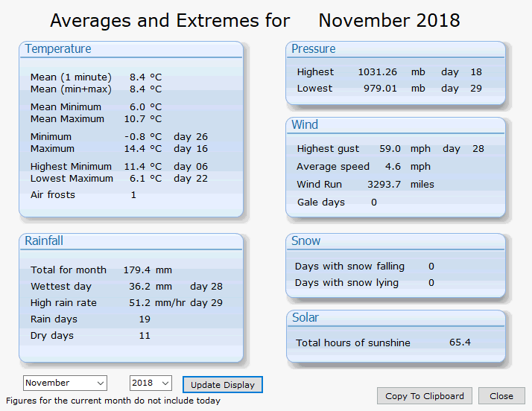Open the November month dropdown
532x411 pixels.
point(65,383)
